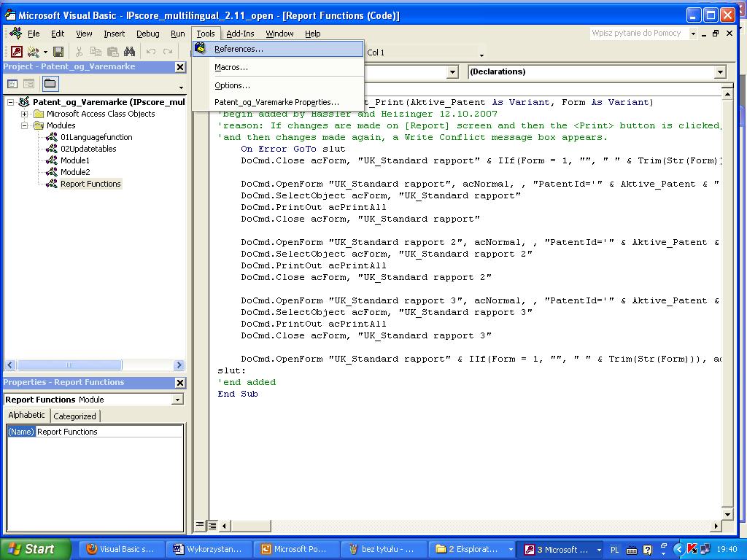Switch to Wykorzystan... Word taskbar button
Screen dimensions: 747x560
coord(209,549)
